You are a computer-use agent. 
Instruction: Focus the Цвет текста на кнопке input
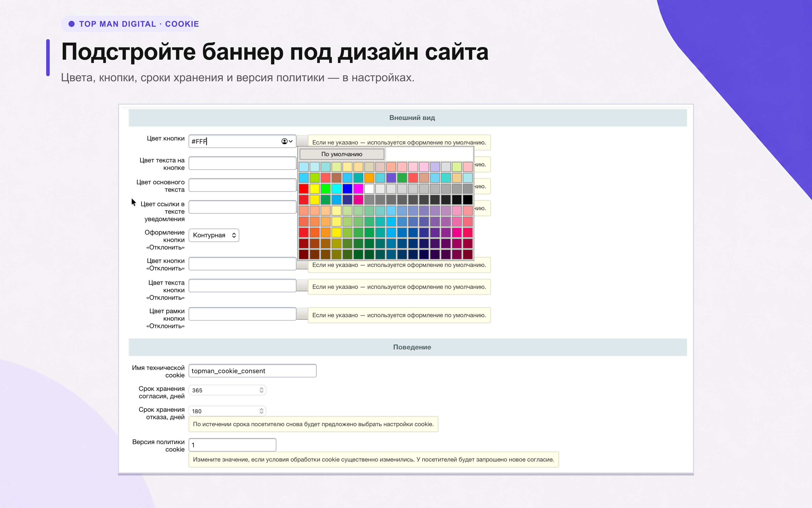coord(242,163)
